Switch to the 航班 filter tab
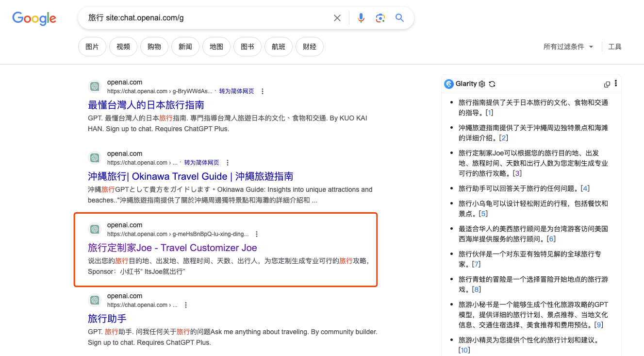This screenshot has height=356, width=644. (x=279, y=47)
